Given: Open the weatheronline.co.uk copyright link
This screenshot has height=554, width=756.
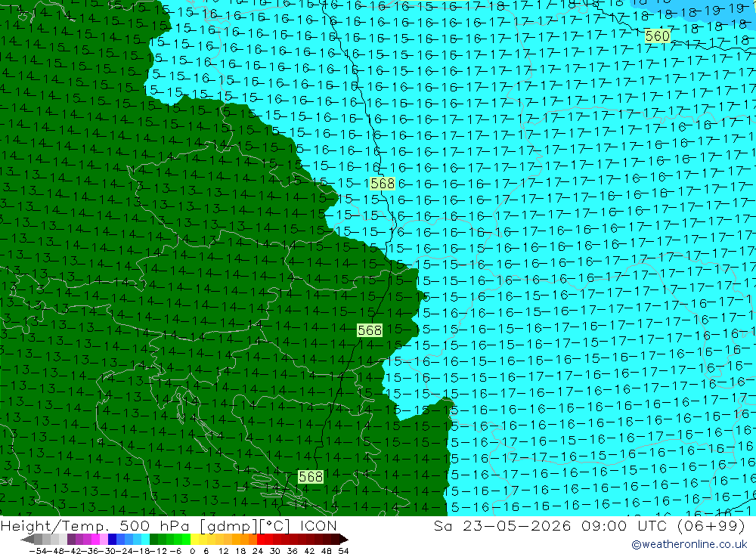Looking at the screenshot, I should [689, 544].
